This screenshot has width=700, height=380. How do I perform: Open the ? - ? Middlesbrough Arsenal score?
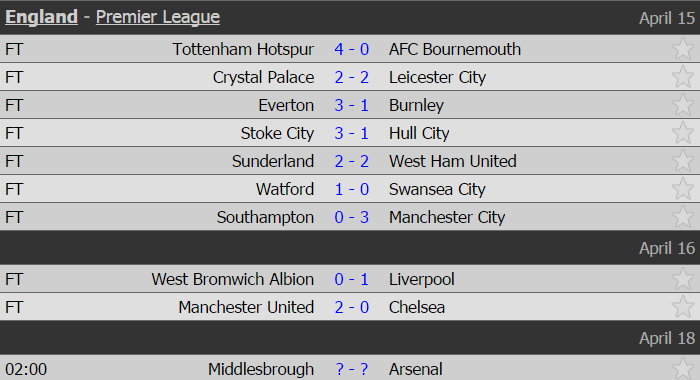tap(352, 369)
